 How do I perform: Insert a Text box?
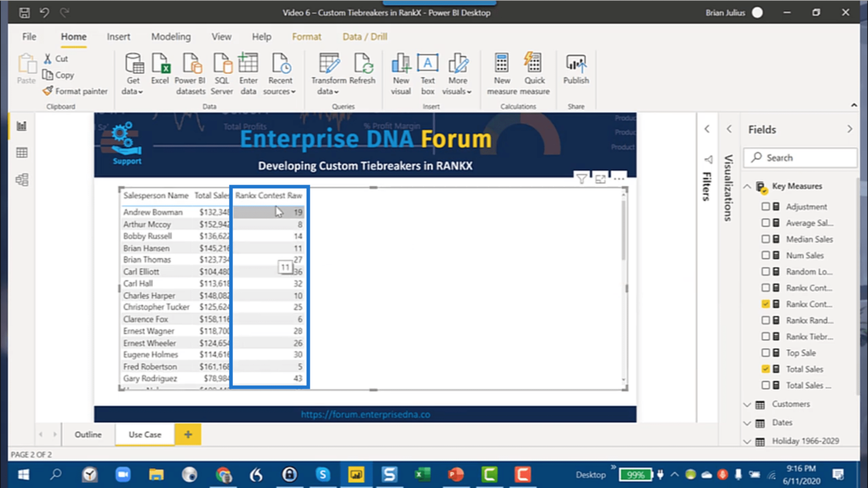pyautogui.click(x=428, y=74)
